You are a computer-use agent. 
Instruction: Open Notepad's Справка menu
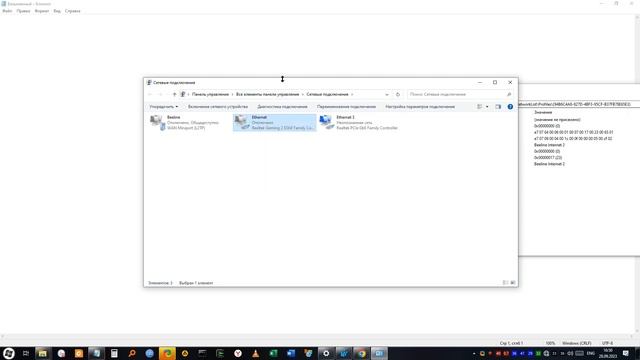73,11
